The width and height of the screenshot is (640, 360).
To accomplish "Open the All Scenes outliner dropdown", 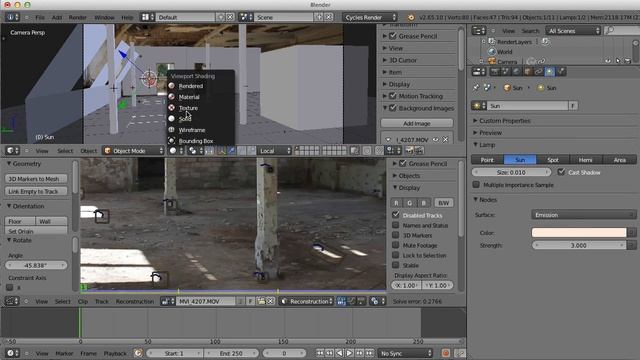I will point(573,31).
